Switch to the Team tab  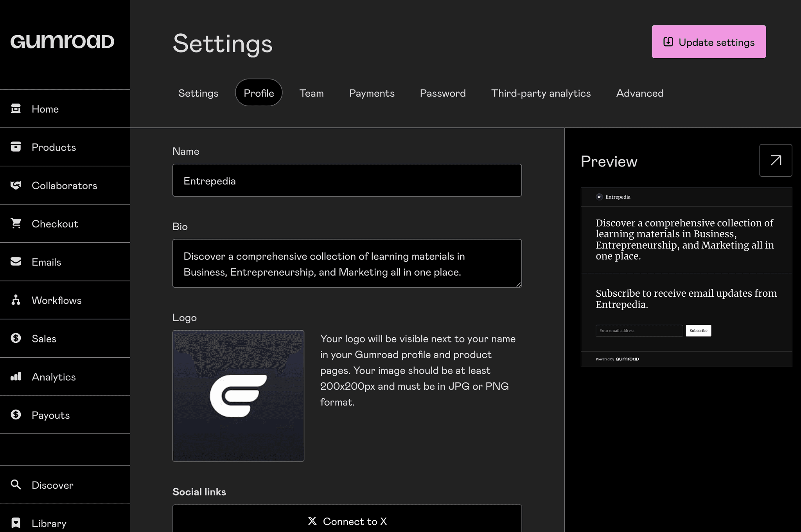coord(311,93)
